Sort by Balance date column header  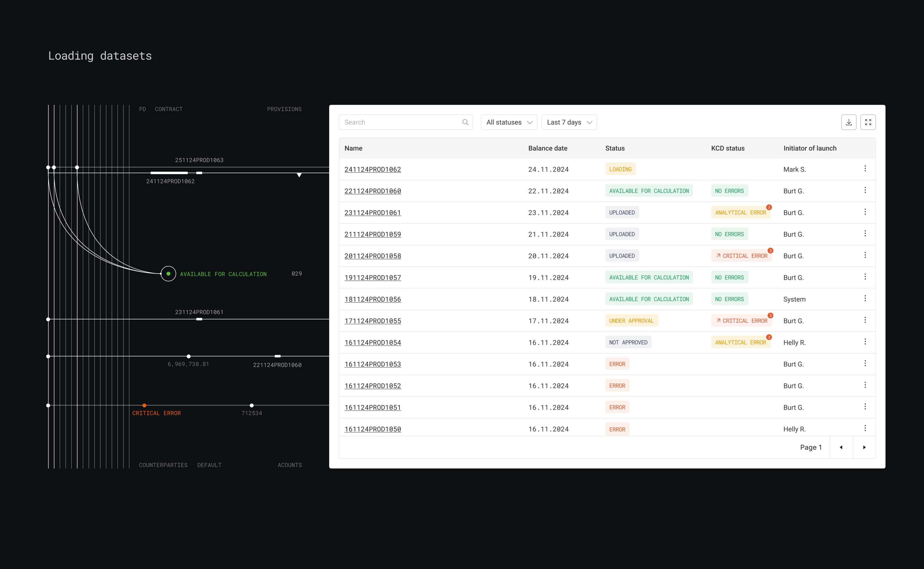(x=547, y=148)
